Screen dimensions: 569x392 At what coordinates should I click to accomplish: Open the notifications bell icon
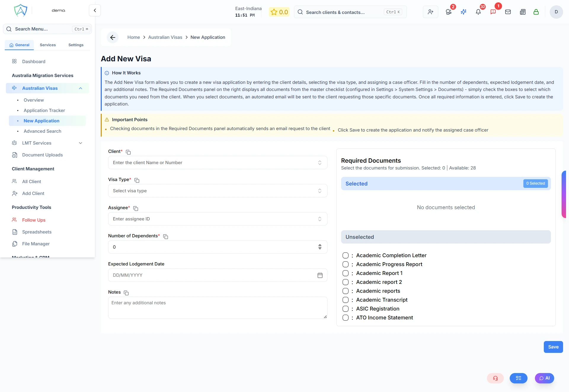(x=478, y=12)
